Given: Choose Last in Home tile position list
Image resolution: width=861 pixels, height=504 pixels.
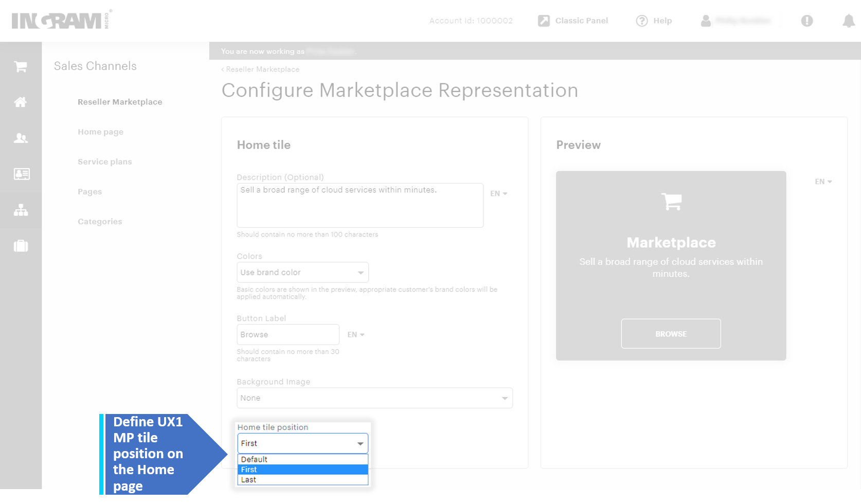Looking at the screenshot, I should 302,480.
